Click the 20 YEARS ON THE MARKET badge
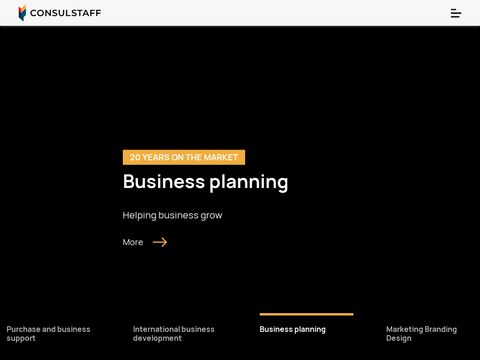 point(184,157)
